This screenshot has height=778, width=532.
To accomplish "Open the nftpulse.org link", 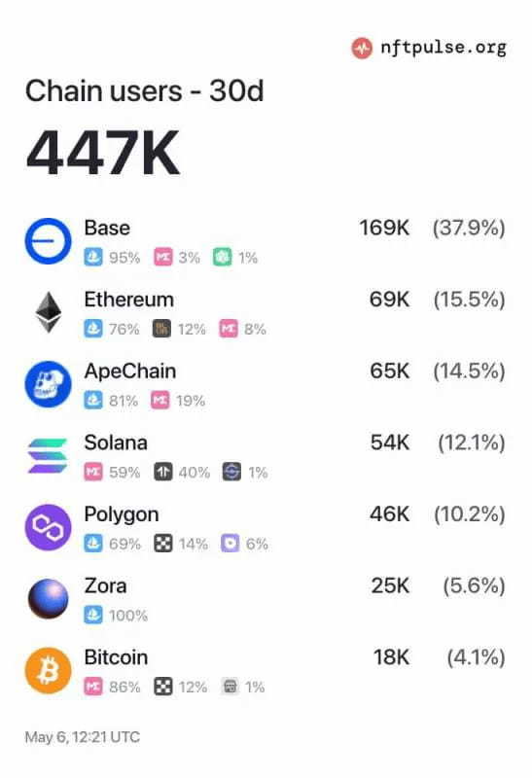I will (x=443, y=48).
